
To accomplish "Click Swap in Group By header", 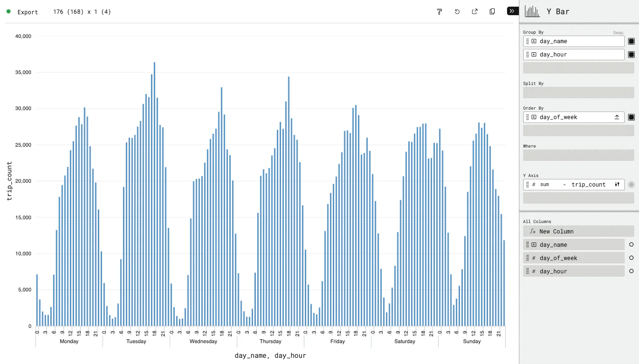I will (618, 33).
